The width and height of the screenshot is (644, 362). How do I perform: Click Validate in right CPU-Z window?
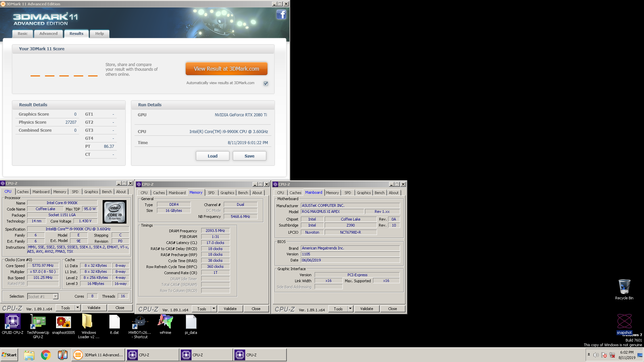[x=367, y=309]
